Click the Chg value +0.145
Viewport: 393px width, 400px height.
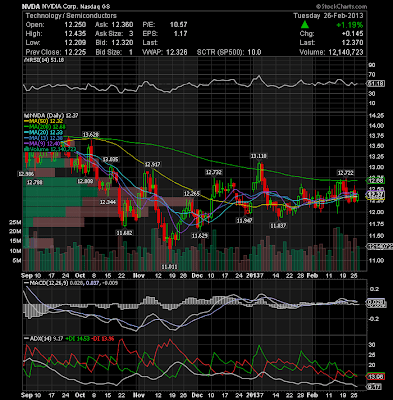(x=352, y=34)
